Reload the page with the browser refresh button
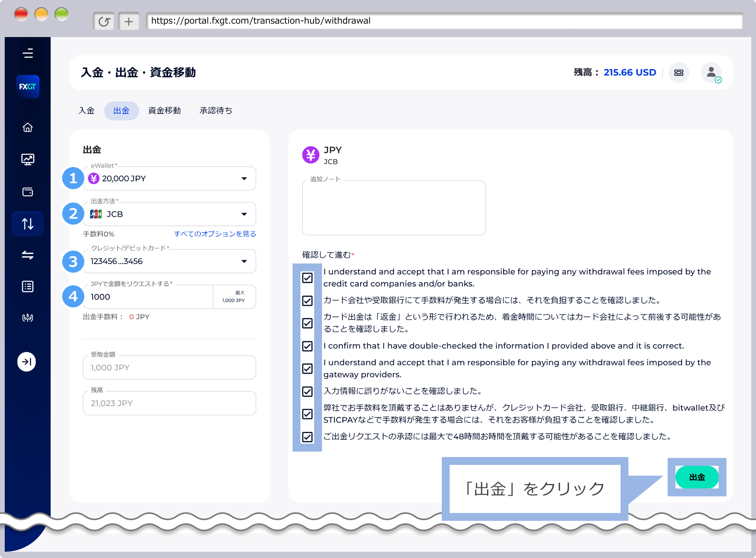Screen dimensions: 756x558 click(104, 21)
